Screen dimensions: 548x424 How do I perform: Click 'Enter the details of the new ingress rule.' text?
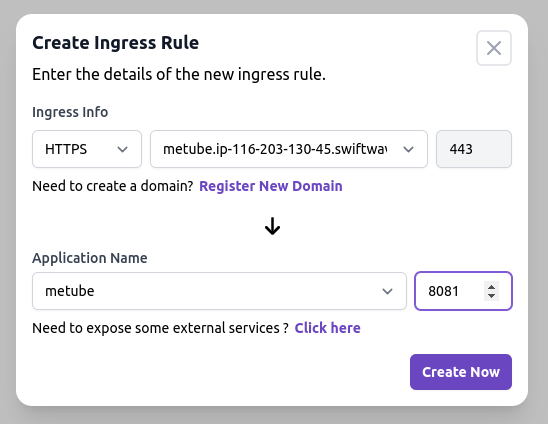click(179, 74)
